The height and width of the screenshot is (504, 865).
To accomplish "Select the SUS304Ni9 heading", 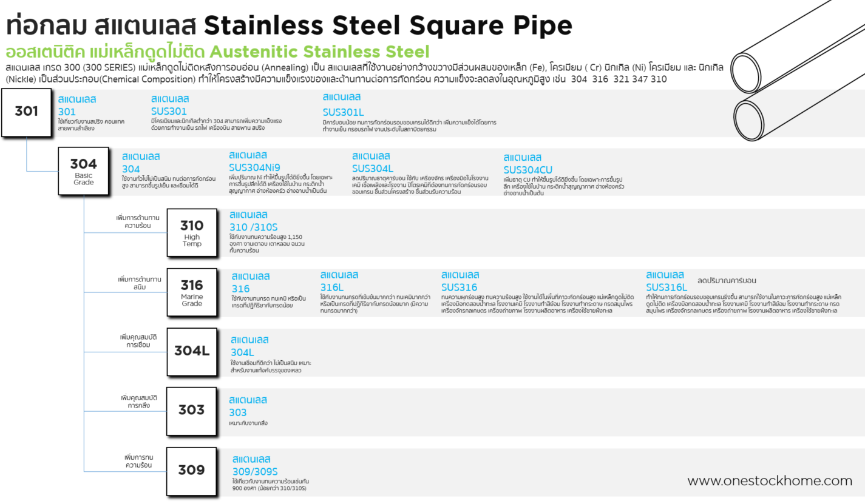I will tap(254, 167).
